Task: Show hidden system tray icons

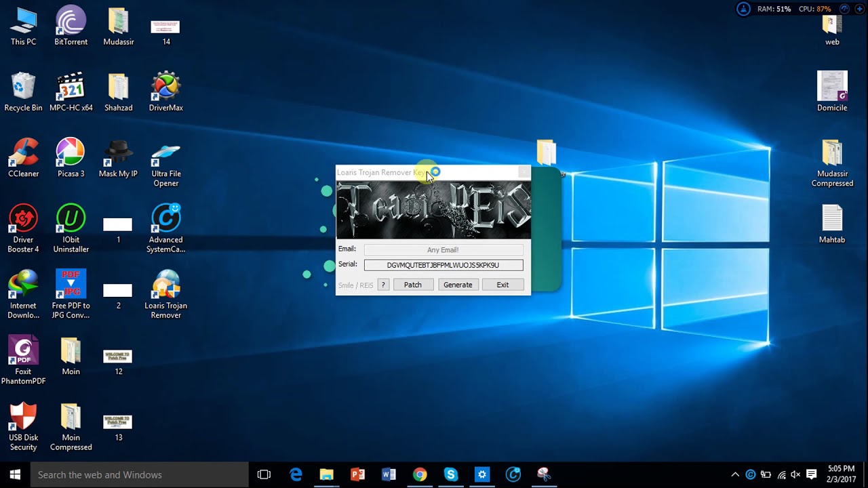Action: click(735, 474)
